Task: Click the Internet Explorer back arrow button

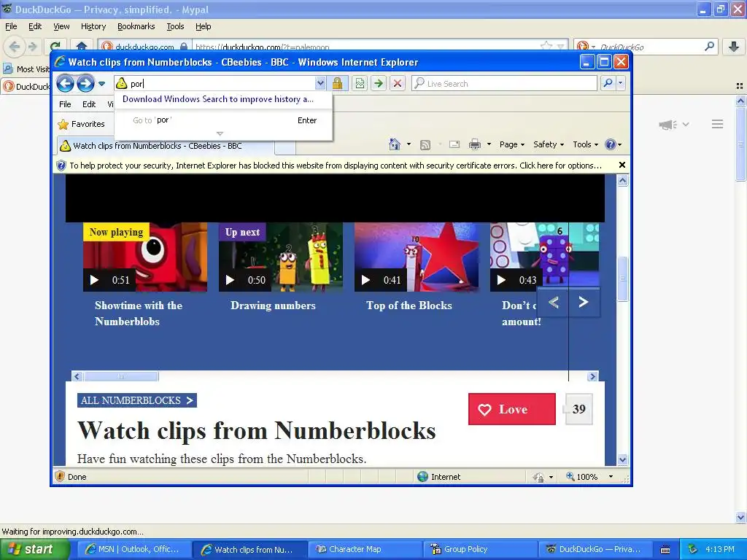Action: [x=65, y=84]
